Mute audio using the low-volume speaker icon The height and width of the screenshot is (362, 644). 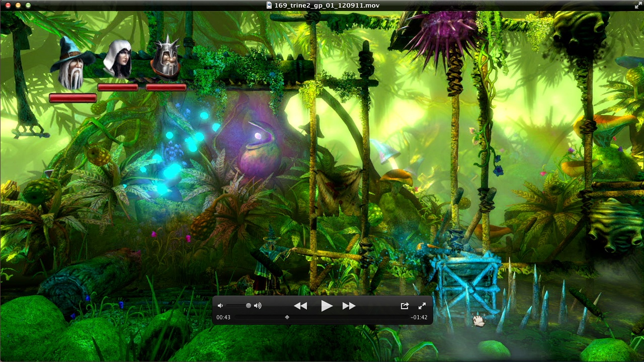(220, 306)
